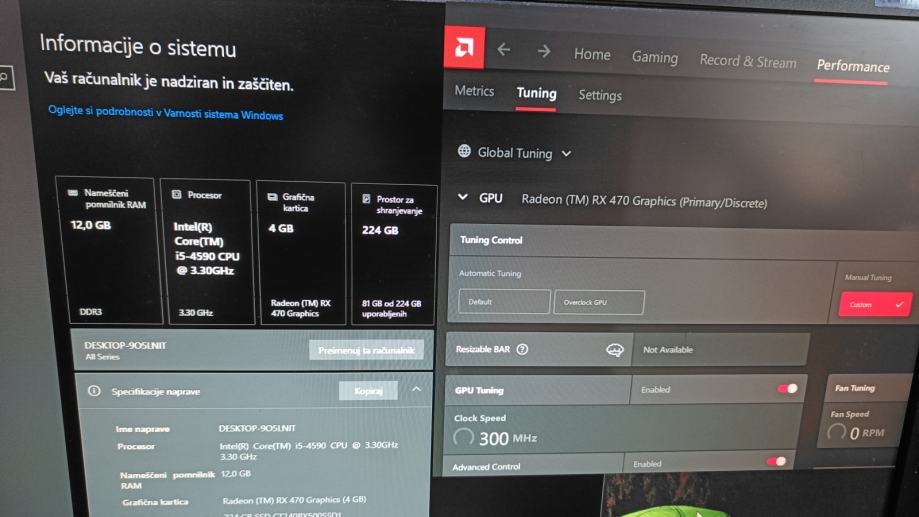Select the Tuning sub-tab
The width and height of the screenshot is (919, 517).
[x=536, y=93]
